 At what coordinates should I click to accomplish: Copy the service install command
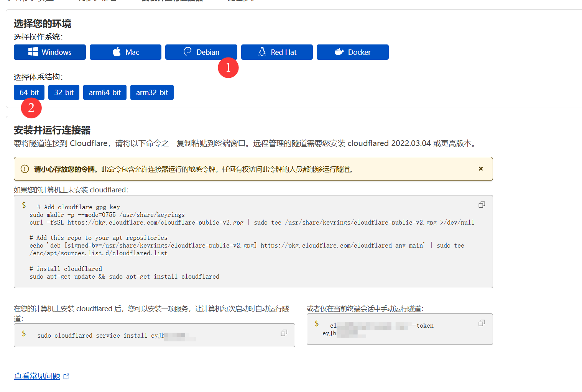click(284, 333)
